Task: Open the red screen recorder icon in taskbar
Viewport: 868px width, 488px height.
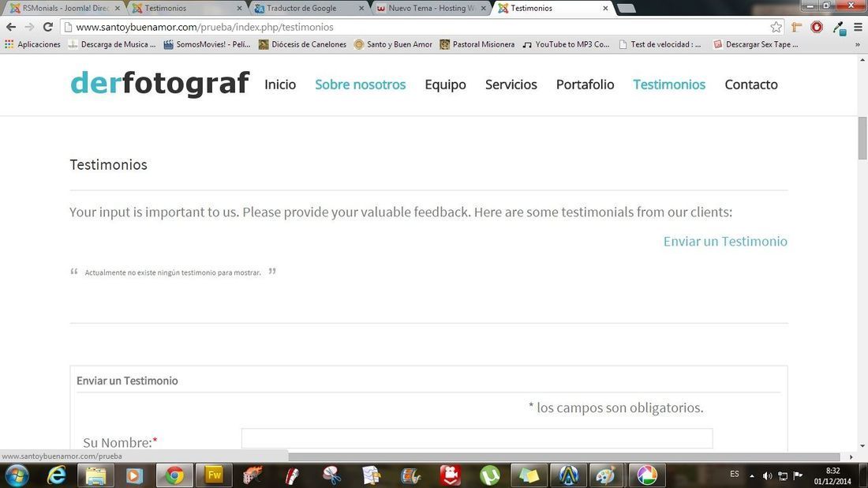Action: (x=451, y=475)
